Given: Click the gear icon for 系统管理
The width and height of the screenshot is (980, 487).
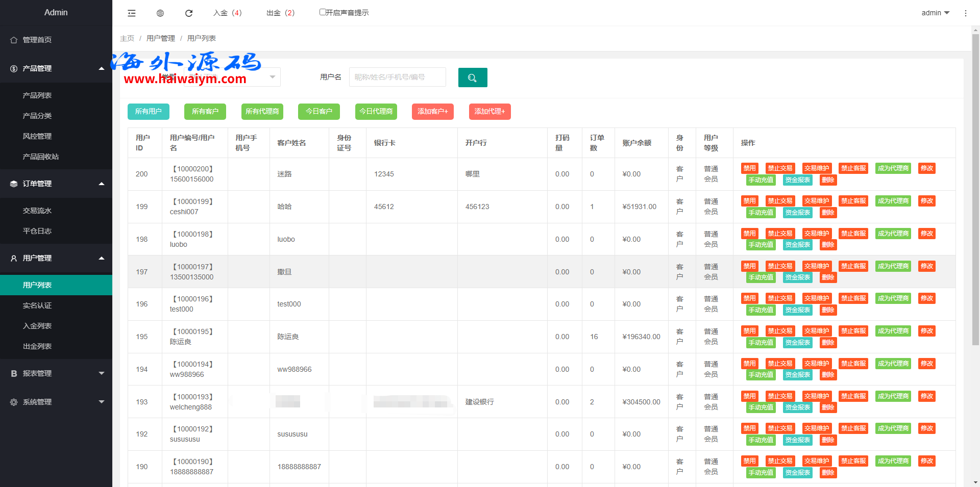Looking at the screenshot, I should [x=14, y=402].
